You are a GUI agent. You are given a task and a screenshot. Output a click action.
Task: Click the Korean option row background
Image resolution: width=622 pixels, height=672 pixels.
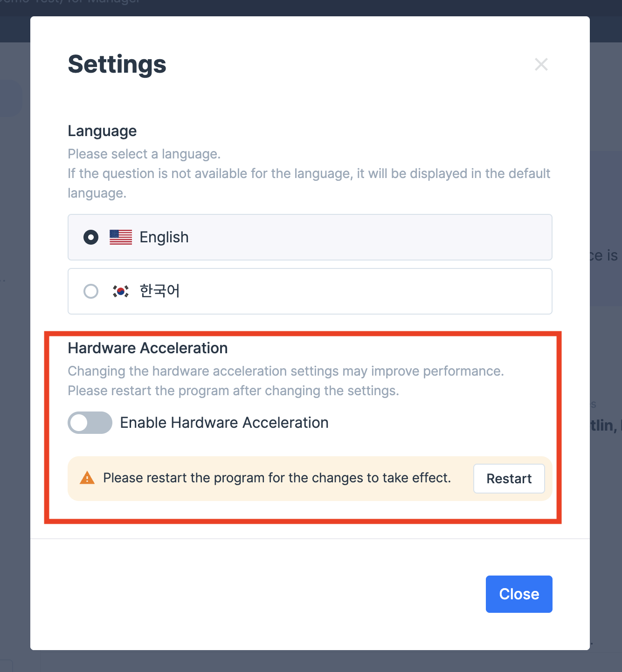pos(310,291)
